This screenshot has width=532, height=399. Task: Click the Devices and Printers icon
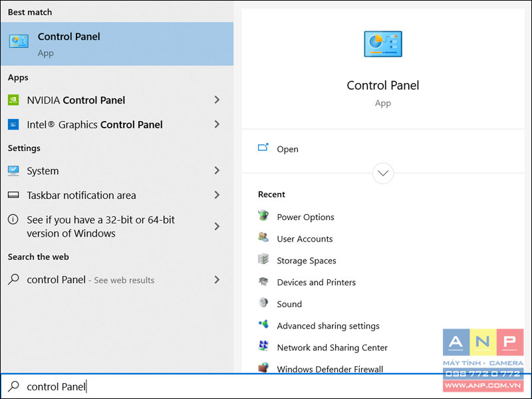(263, 281)
